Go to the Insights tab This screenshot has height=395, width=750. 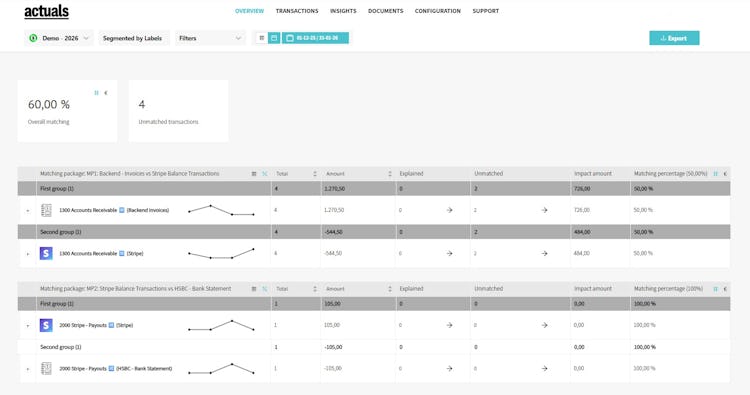[343, 11]
